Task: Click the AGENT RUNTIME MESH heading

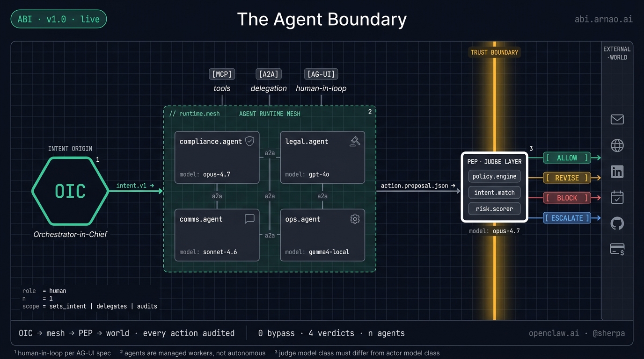Action: [270, 114]
